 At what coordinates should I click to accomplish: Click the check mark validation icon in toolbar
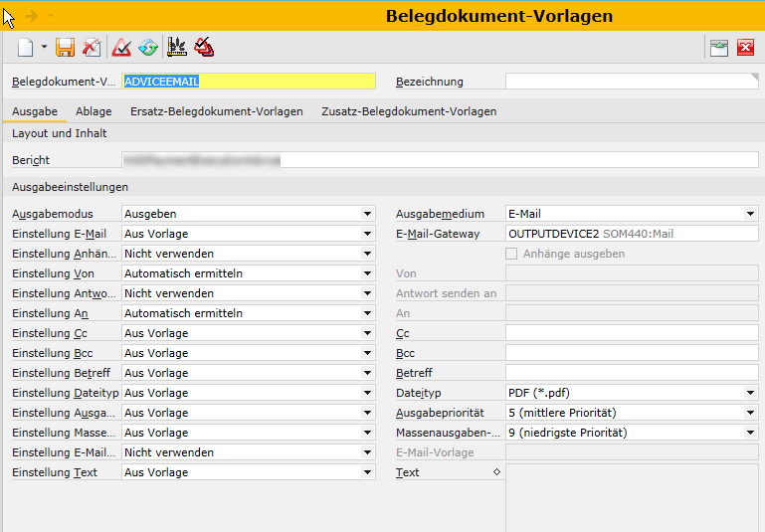122,47
